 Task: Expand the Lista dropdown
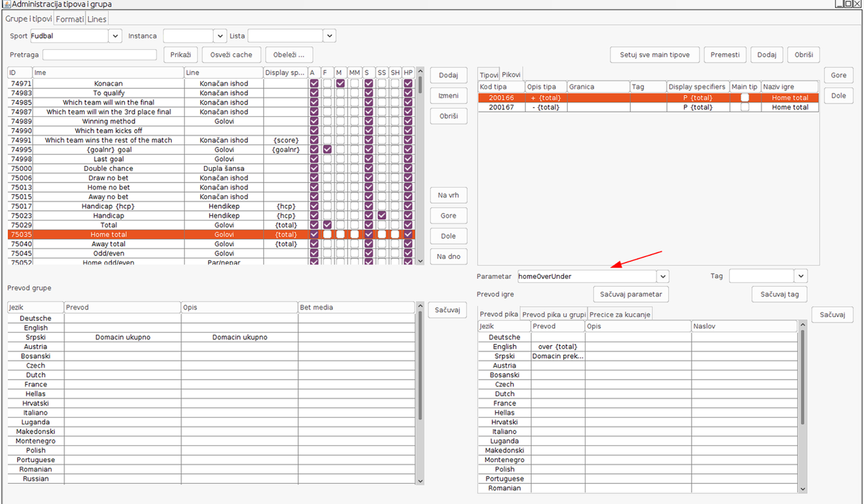tap(329, 36)
